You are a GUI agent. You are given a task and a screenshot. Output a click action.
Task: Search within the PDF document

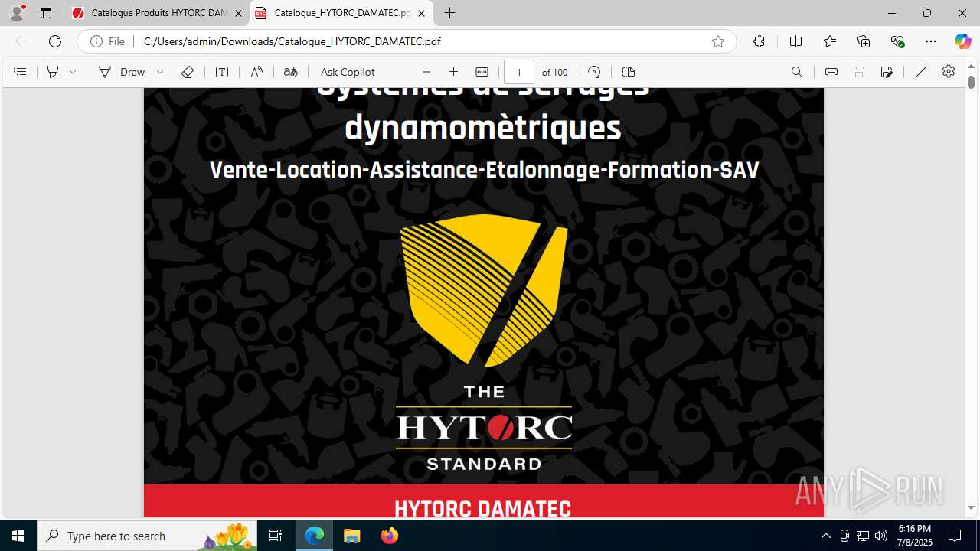(797, 72)
